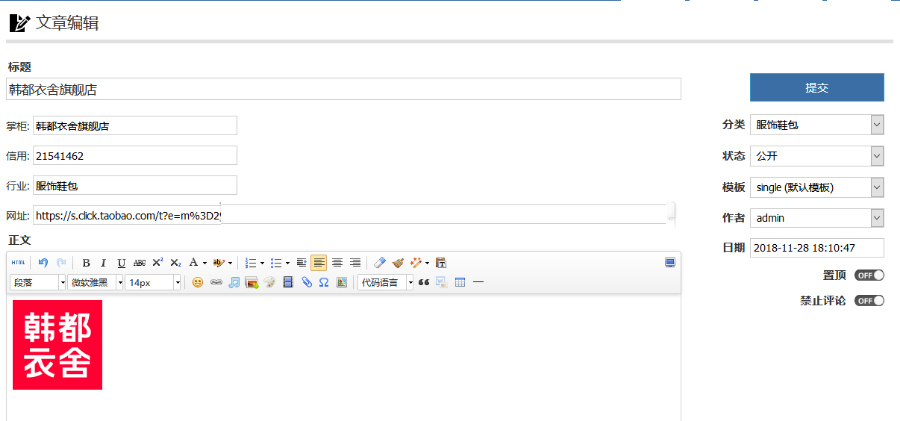Open the 分类 category dropdown
The height and width of the screenshot is (421, 900).
tap(817, 125)
